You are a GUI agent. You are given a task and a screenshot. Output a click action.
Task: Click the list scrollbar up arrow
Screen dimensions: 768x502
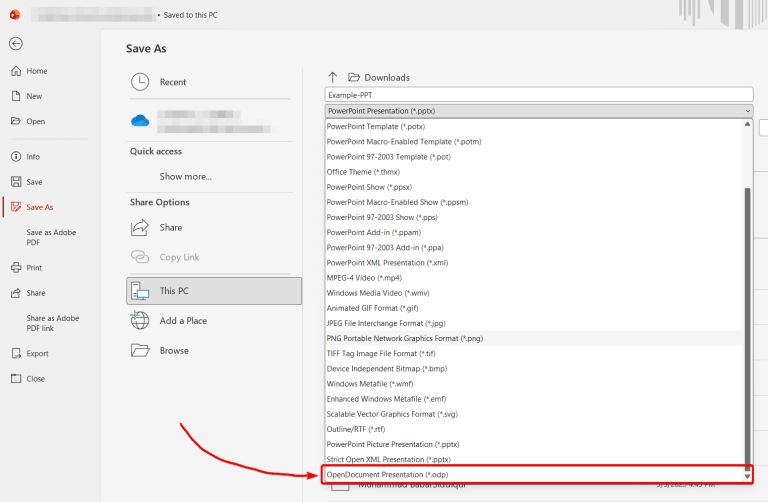[747, 124]
